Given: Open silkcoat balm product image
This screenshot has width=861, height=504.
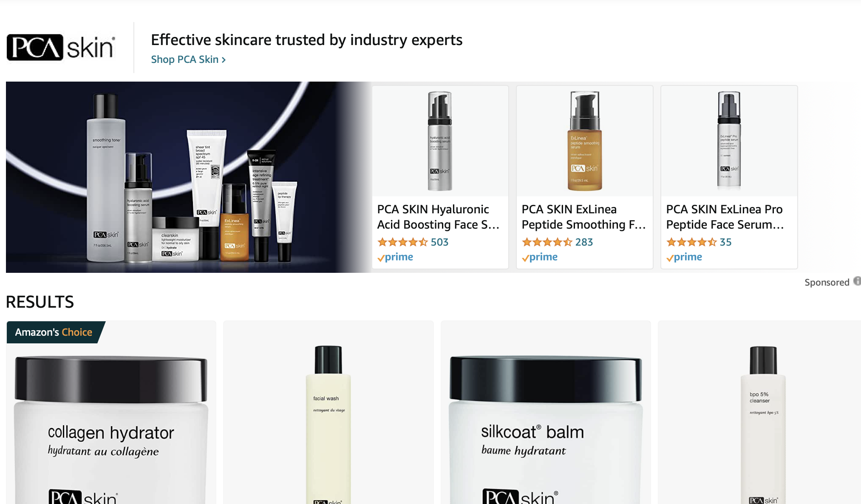Looking at the screenshot, I should point(546,429).
